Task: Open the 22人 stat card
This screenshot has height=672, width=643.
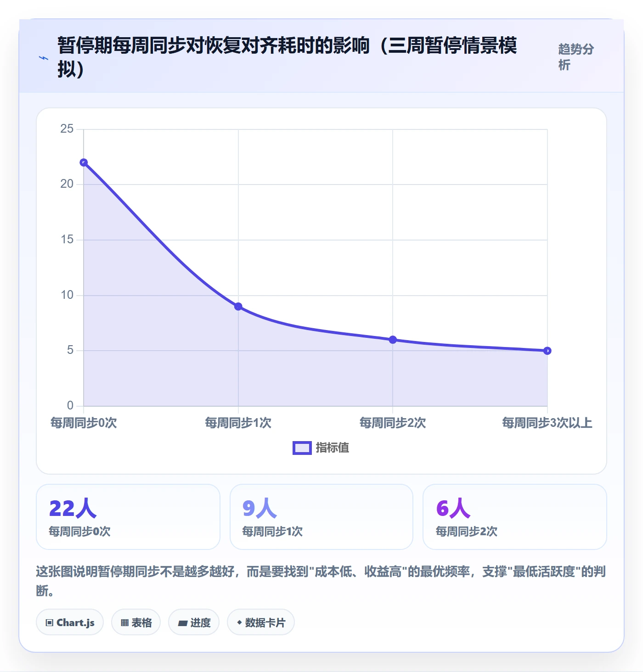Action: pyautogui.click(x=128, y=517)
